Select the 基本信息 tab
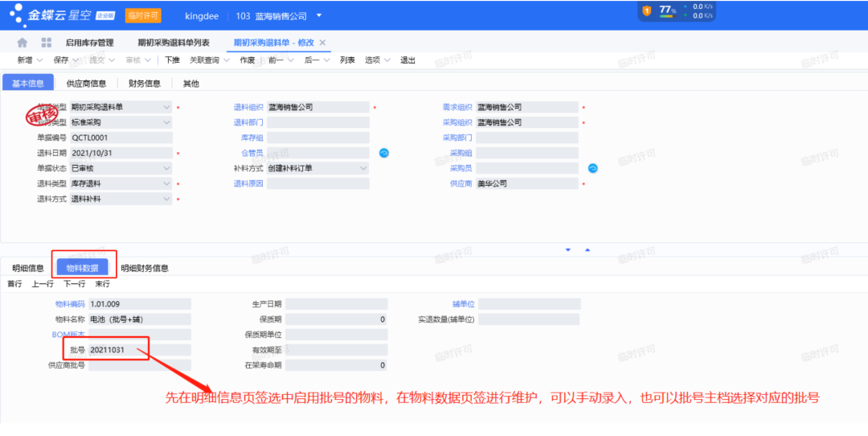The width and height of the screenshot is (868, 436). pyautogui.click(x=28, y=83)
